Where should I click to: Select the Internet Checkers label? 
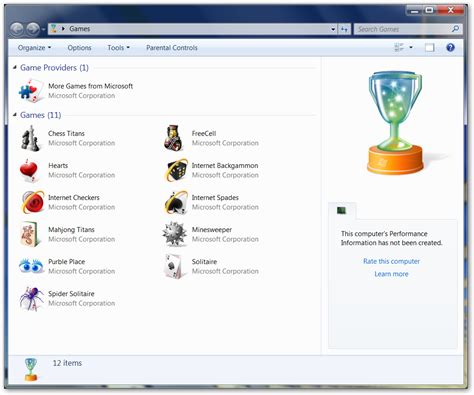[74, 197]
